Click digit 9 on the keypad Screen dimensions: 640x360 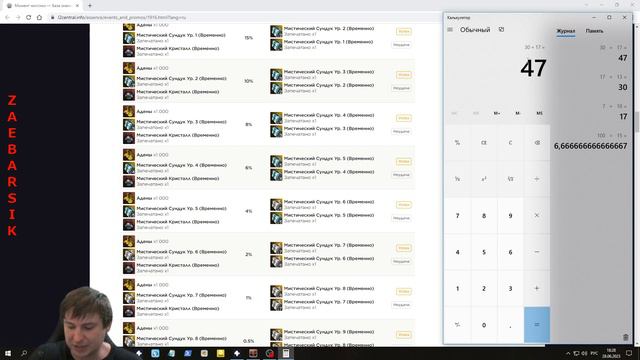point(510,216)
